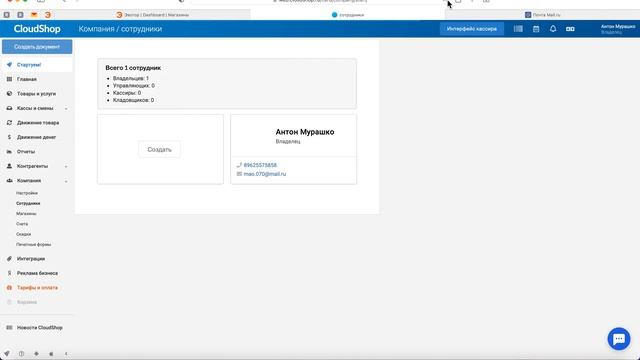Open the Антон Мурашко employee card
Viewport: 640px width, 360px height.
pyautogui.click(x=293, y=149)
